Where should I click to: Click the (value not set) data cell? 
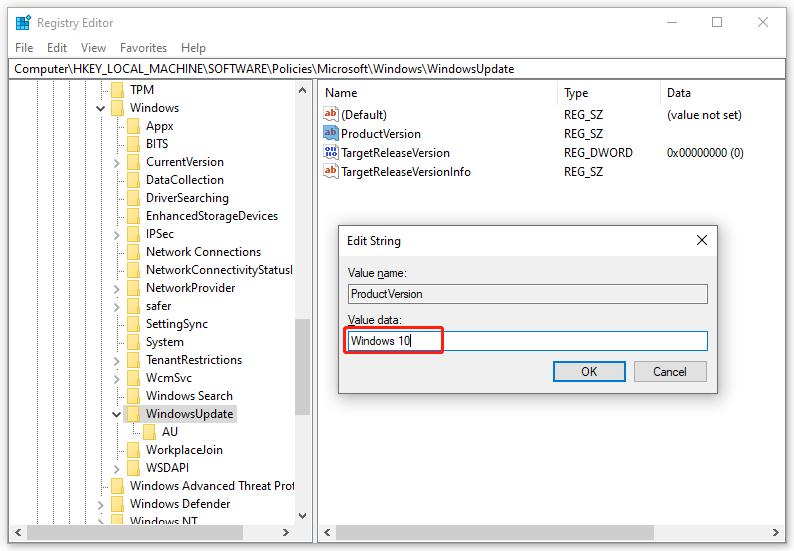[704, 115]
